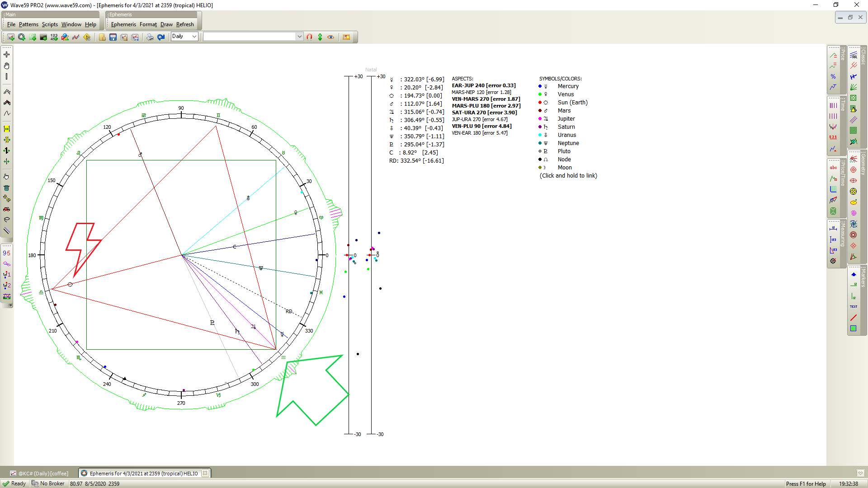Expand the tab list dropdown arrow at bottom right

tap(860, 473)
